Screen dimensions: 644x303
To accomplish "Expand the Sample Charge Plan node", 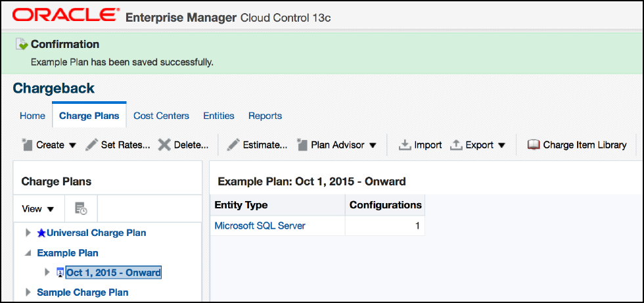I will 28,292.
